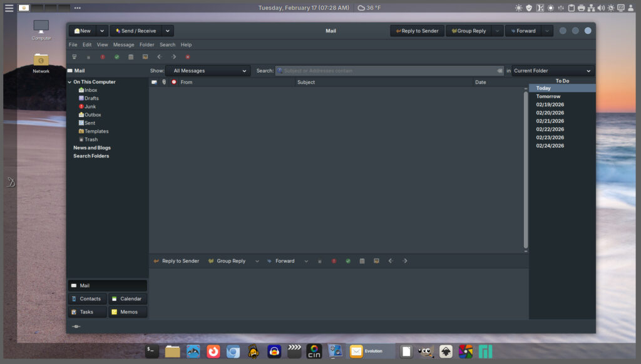Open the header bar Group Reply dropdown arrow

(497, 31)
